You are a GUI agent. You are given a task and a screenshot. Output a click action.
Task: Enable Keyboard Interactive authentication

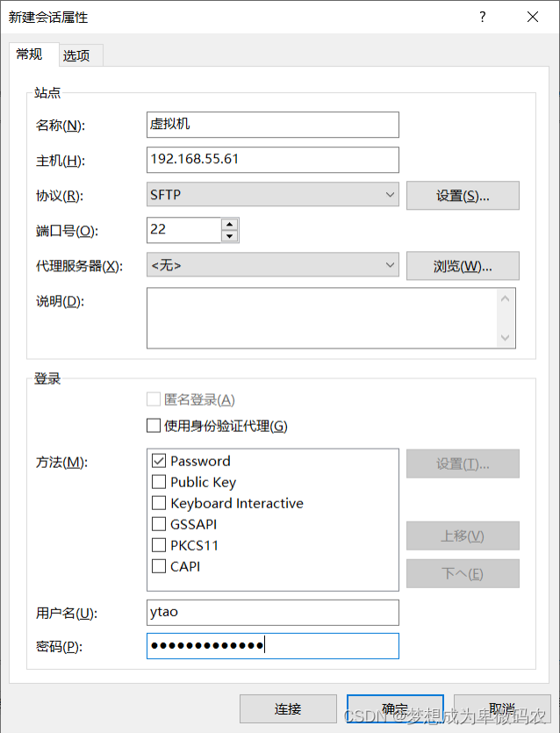159,502
